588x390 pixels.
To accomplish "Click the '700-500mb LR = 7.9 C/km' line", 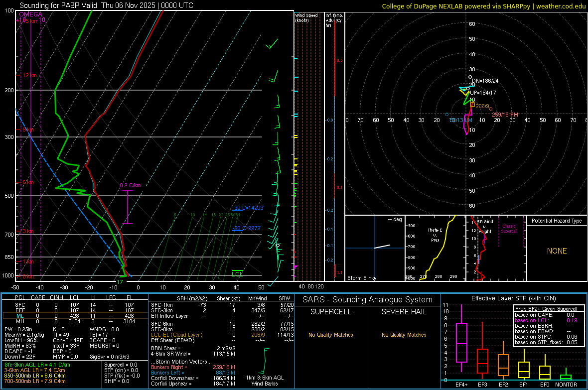I will [35, 381].
